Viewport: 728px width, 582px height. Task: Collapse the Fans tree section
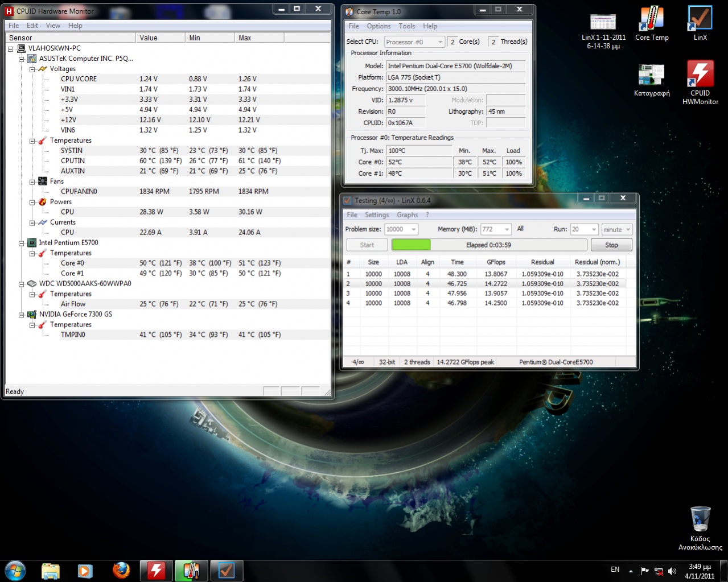(x=32, y=181)
